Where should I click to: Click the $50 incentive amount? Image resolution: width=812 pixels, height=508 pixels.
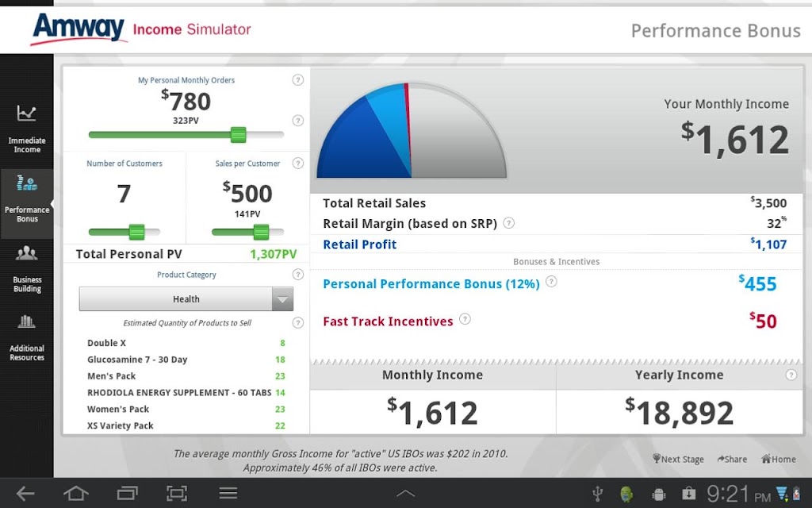coord(763,321)
